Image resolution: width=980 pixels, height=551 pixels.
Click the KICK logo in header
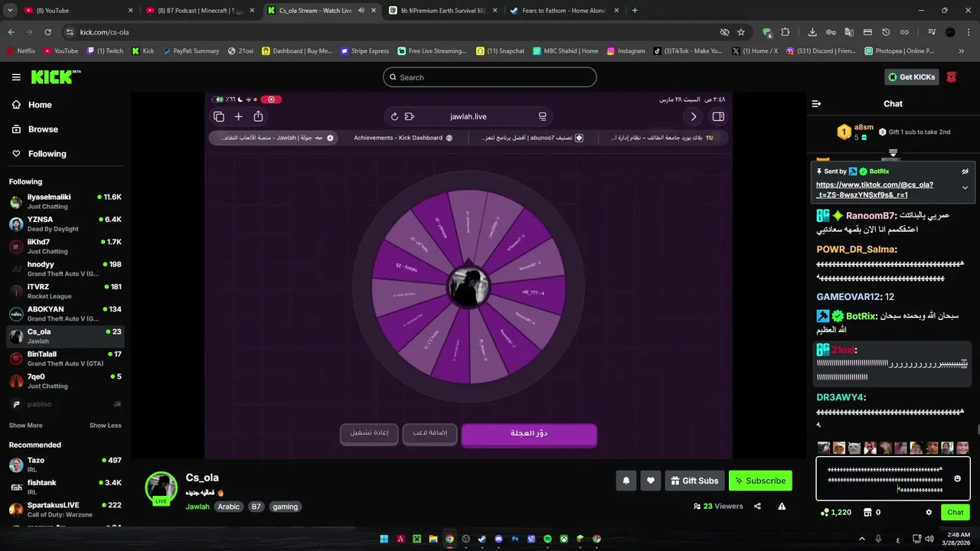pyautogui.click(x=55, y=77)
